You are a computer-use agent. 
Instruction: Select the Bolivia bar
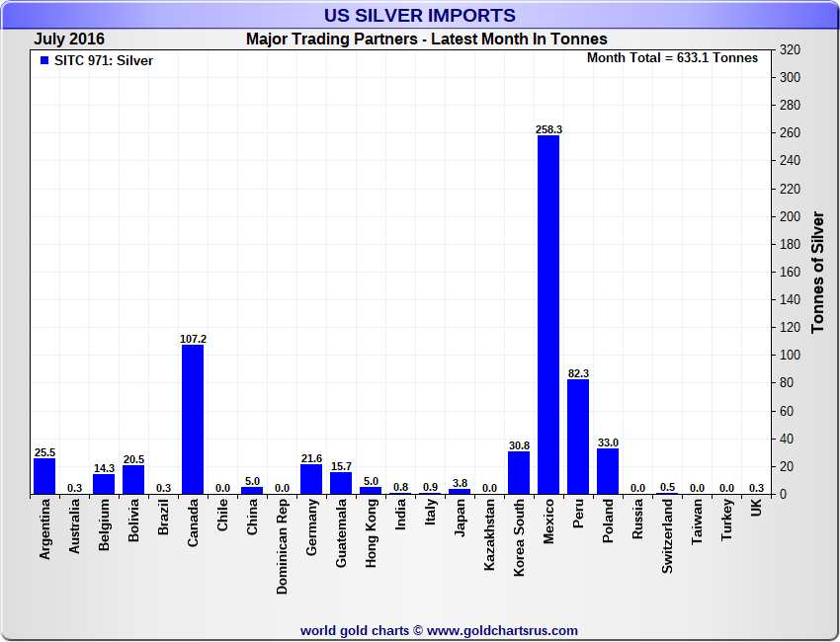coord(133,479)
